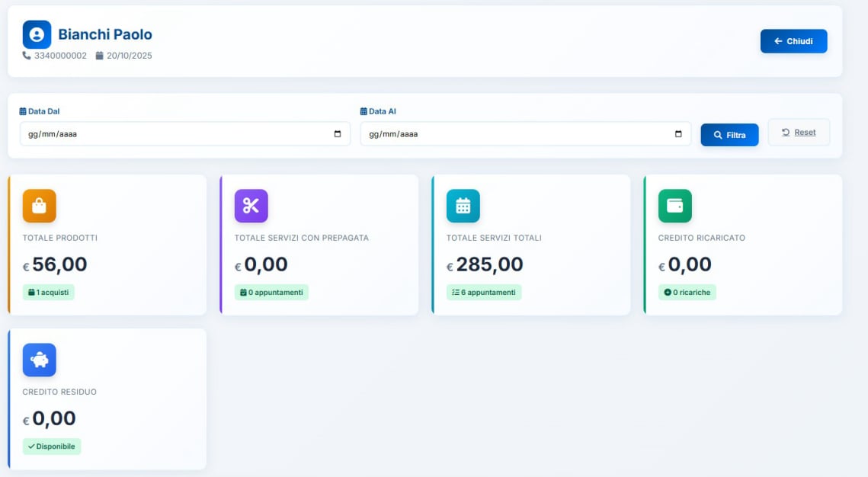This screenshot has height=477, width=868.
Task: Open the Data Dal calendar picker
Action: pos(338,134)
